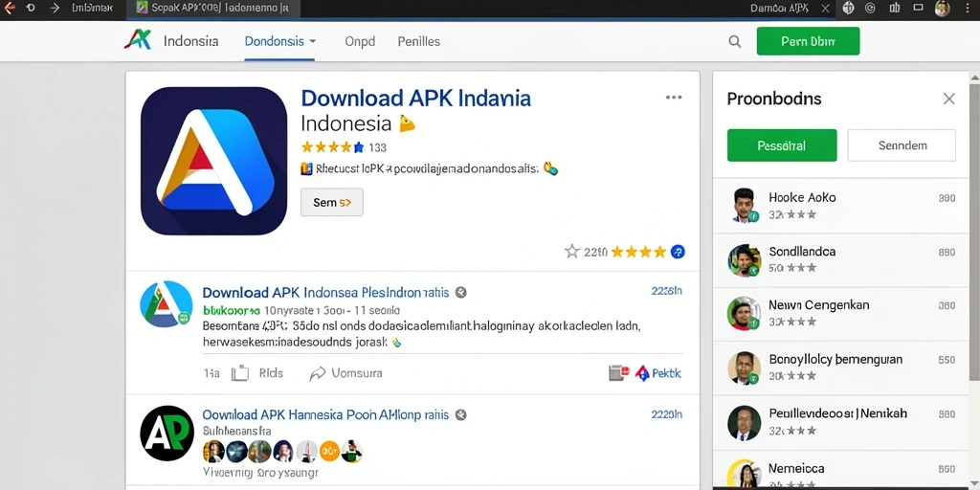Click the blue verified badge beside star rating
This screenshot has height=490, width=980.
coord(678,252)
